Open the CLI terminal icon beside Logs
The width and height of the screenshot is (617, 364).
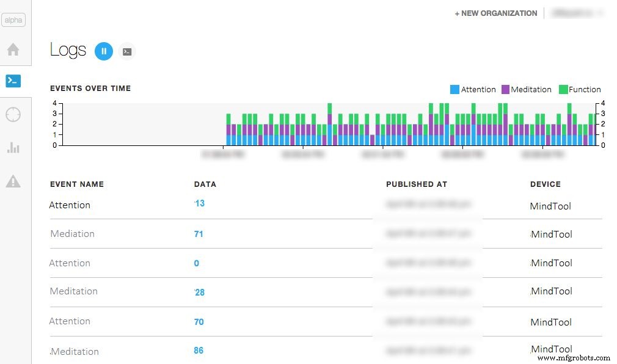point(126,52)
